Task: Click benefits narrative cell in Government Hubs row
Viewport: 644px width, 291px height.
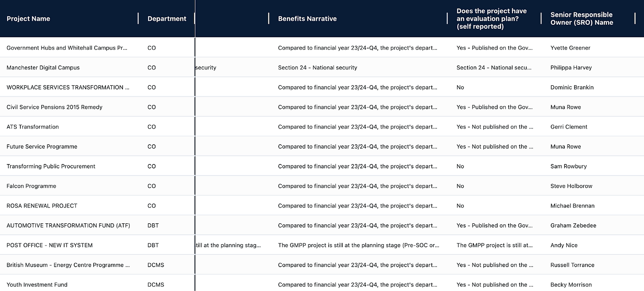Action: pyautogui.click(x=358, y=48)
